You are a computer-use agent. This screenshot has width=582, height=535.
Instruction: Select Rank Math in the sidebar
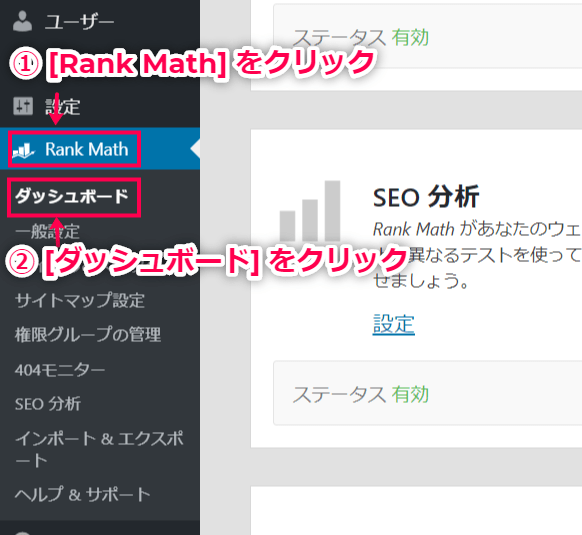(x=86, y=149)
